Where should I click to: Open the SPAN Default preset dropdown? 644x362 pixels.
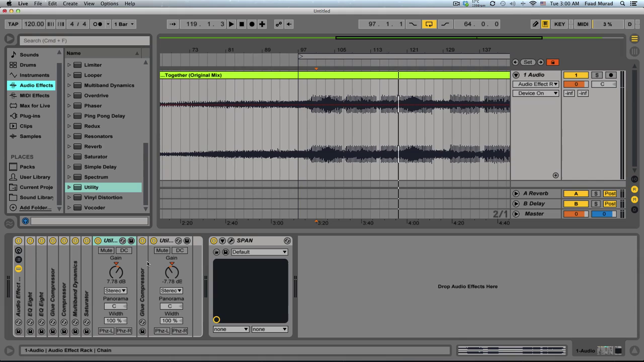pos(259,252)
